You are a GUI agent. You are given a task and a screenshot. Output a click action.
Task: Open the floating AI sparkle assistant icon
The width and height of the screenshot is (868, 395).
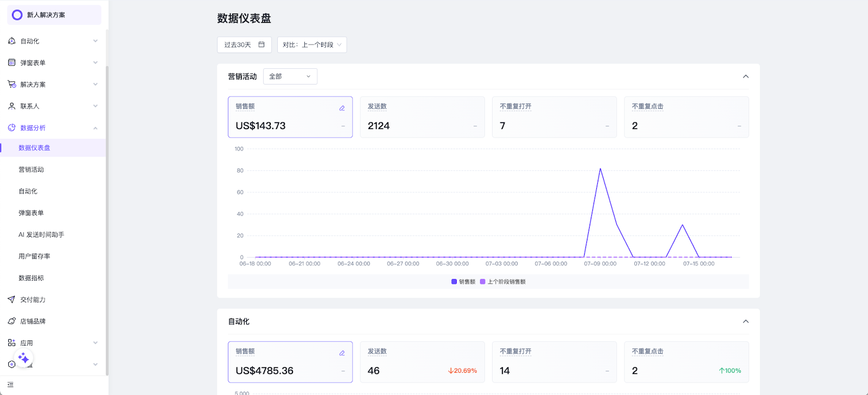pos(23,358)
